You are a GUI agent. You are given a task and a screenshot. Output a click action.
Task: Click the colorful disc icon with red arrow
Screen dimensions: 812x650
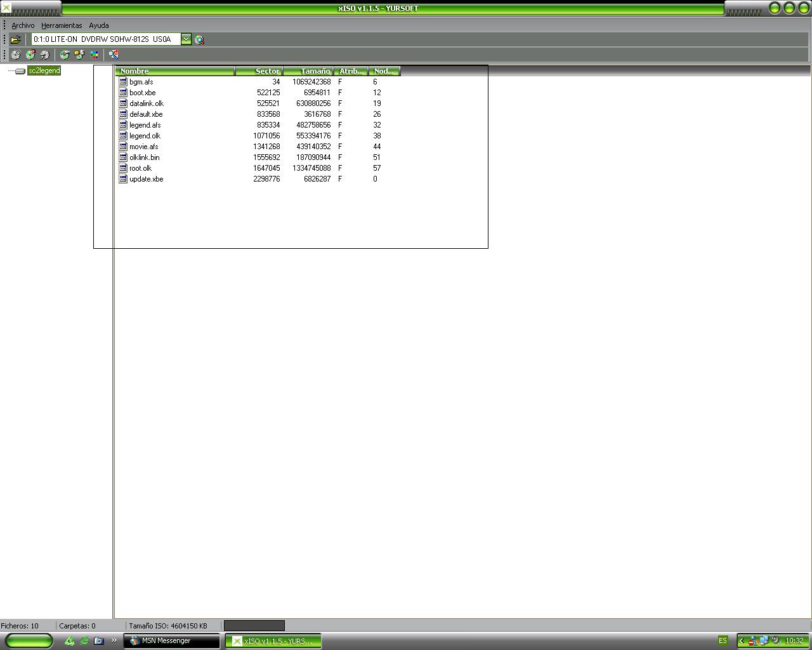(x=30, y=55)
